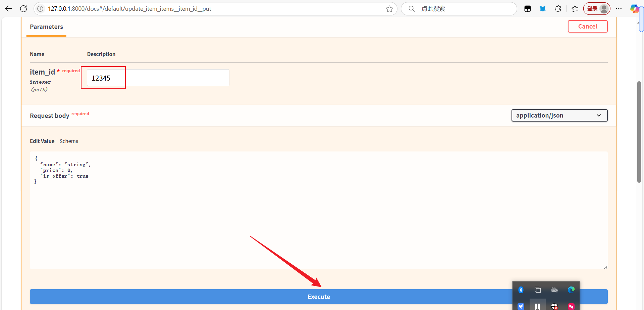Open the blue cat extension icon
Image resolution: width=644 pixels, height=310 pixels.
[543, 9]
